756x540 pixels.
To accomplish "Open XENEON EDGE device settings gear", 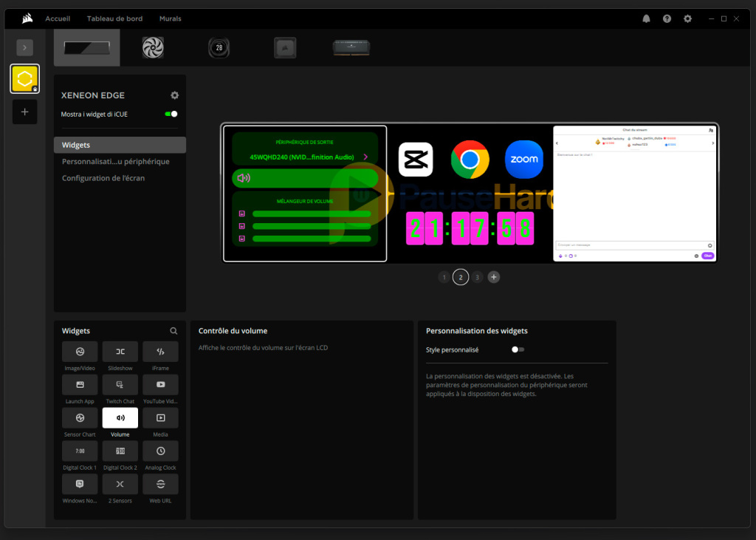I will [x=174, y=95].
